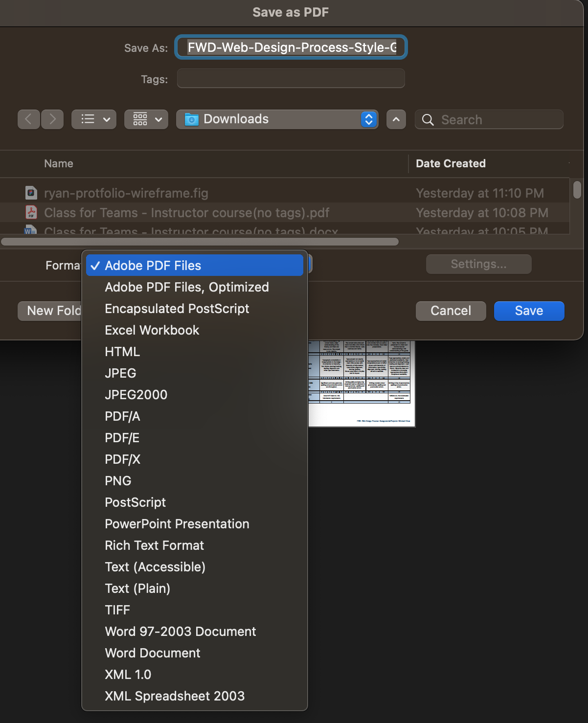This screenshot has height=723, width=588.
Task: Select JPEG2000 output format
Action: [136, 394]
